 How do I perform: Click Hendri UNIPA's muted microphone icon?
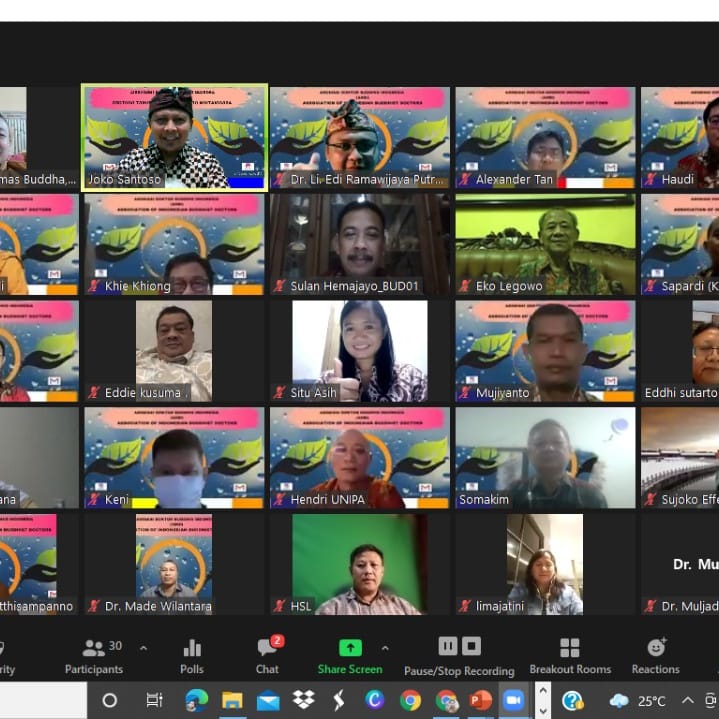point(279,499)
